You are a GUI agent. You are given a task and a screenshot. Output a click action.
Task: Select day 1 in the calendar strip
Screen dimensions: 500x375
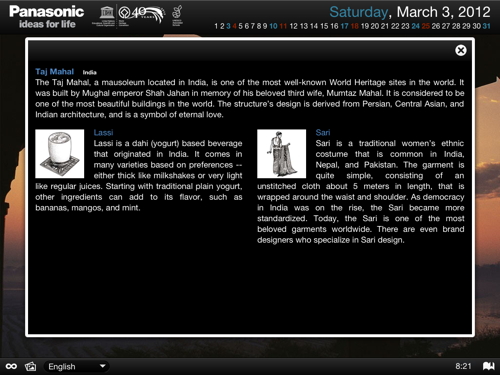(x=216, y=26)
